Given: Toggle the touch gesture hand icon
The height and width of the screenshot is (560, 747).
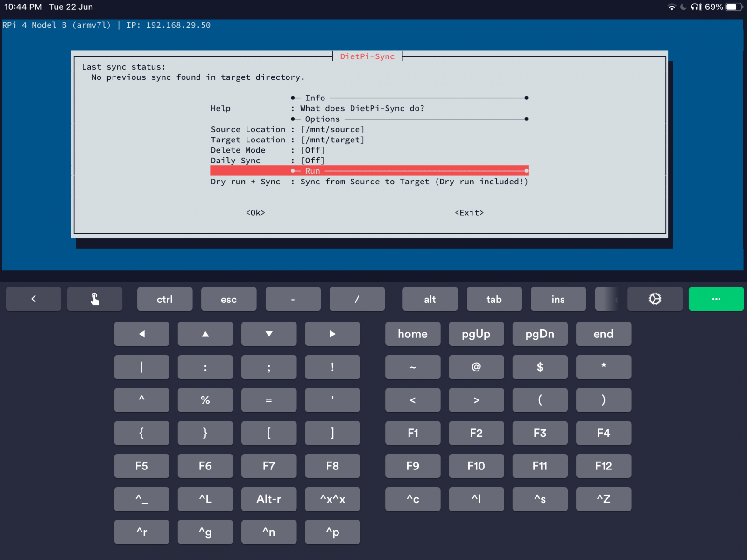Looking at the screenshot, I should 95,299.
